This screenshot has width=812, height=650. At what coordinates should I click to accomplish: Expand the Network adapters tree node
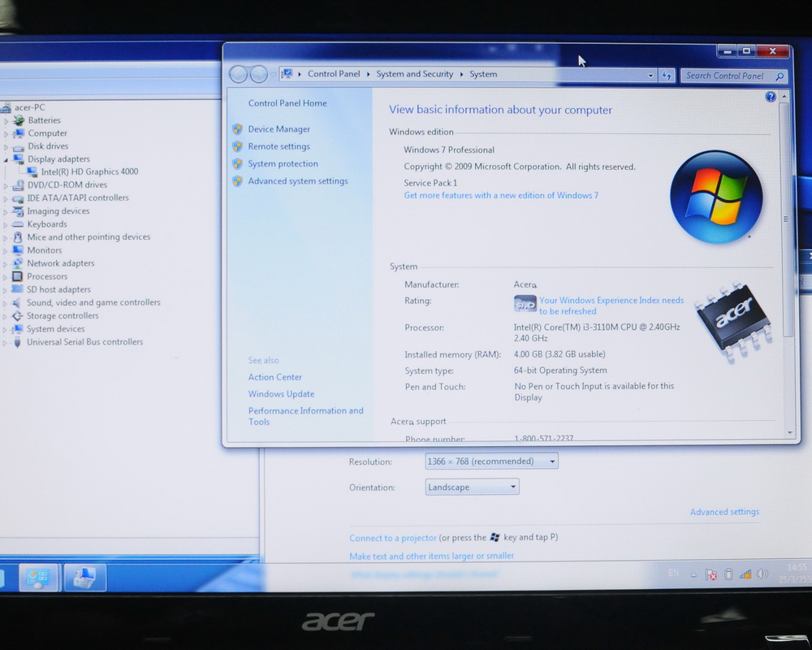click(x=5, y=264)
